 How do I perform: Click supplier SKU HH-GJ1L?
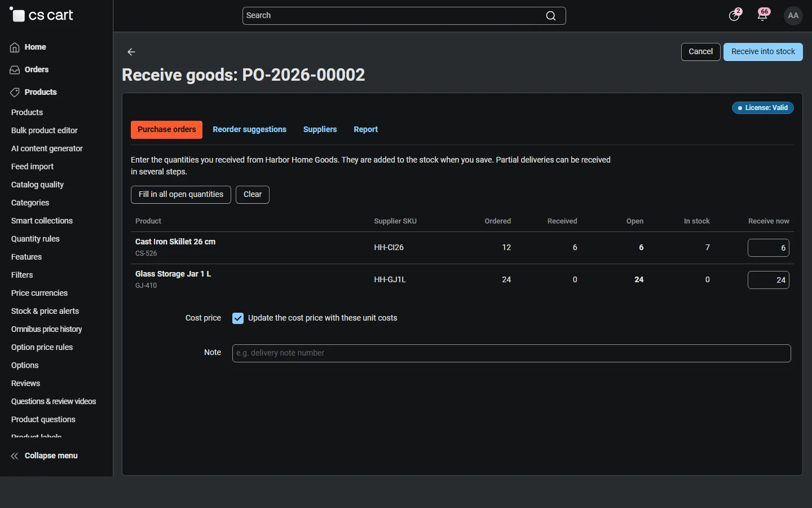point(390,280)
